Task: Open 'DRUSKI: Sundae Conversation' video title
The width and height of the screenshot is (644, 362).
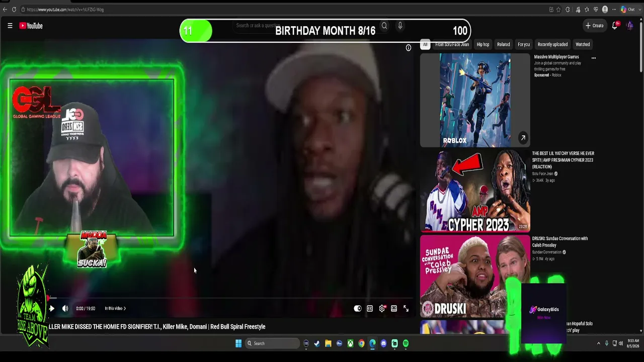Action: coord(560,242)
